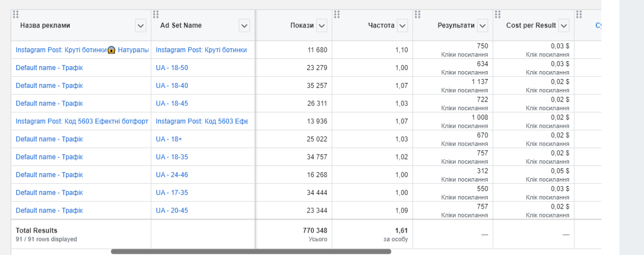Open dropdown for Покази column
Image resolution: width=644 pixels, height=255 pixels.
[322, 26]
